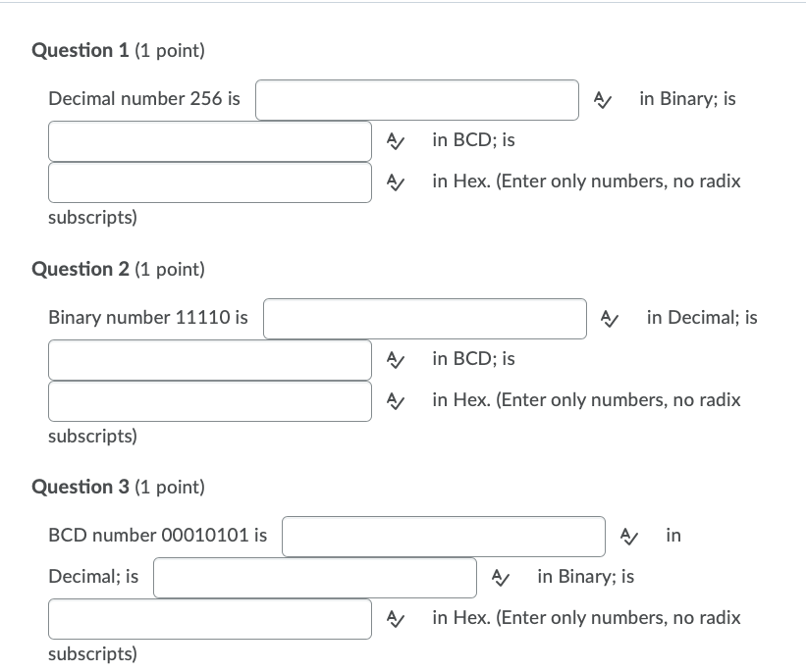Screen dimensions: 806x672
Task: Click the Decimal answer field for binary 11110
Action: [425, 318]
